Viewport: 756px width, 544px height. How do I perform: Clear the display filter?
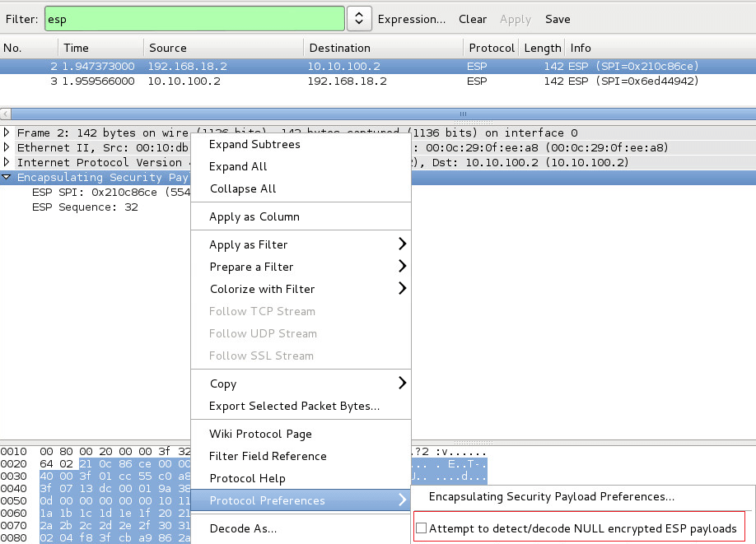click(473, 19)
